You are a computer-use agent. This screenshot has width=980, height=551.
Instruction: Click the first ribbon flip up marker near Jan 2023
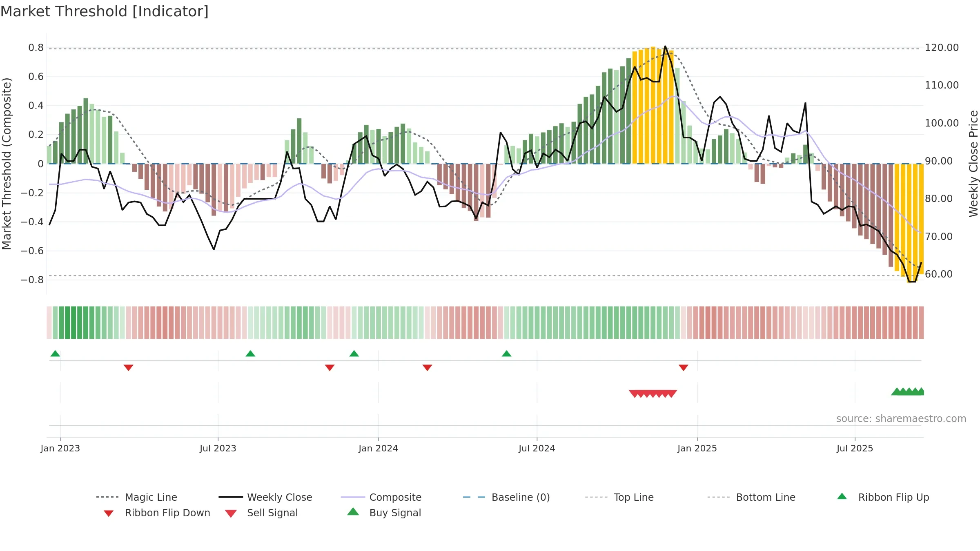(55, 353)
